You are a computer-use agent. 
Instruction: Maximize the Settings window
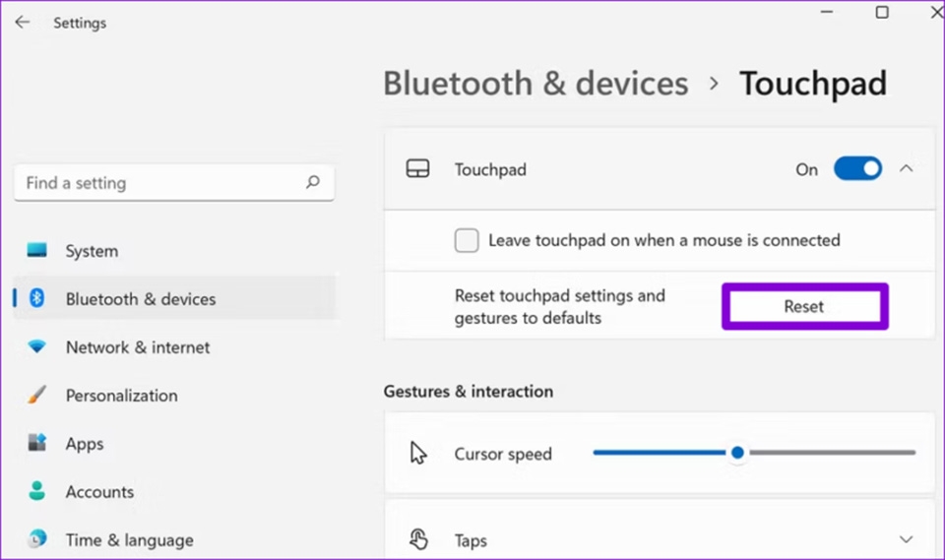pos(882,12)
